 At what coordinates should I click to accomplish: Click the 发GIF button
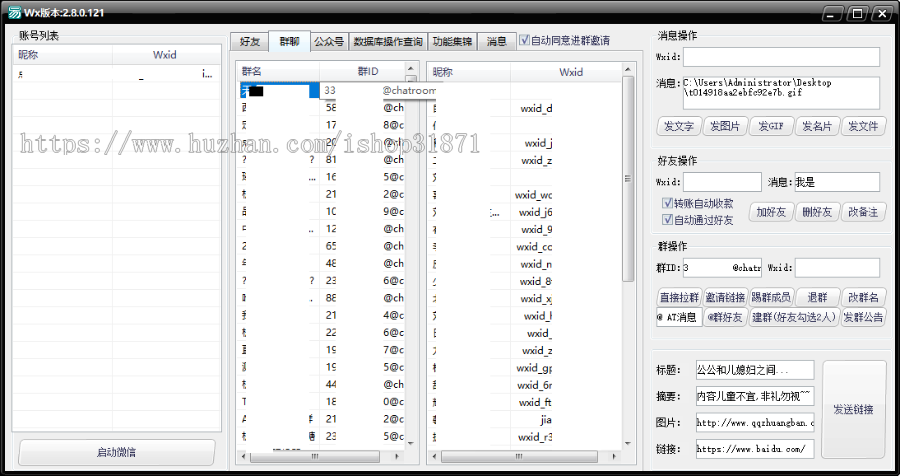point(771,126)
